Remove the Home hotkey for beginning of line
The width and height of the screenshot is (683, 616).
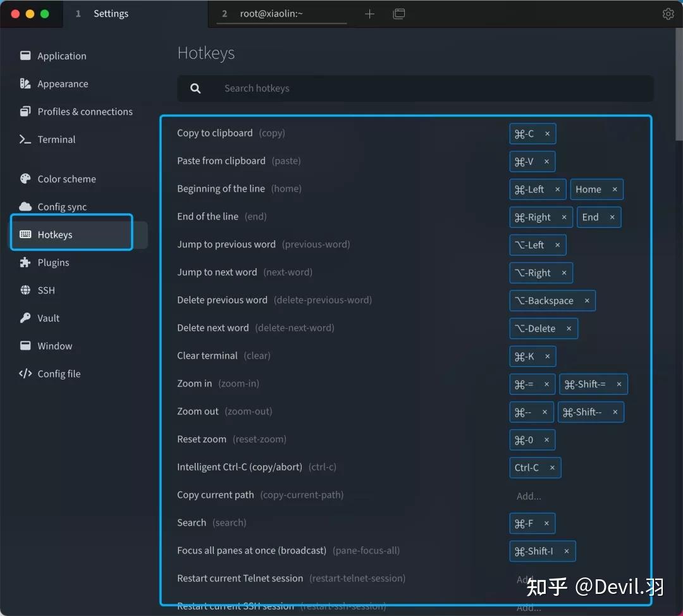click(x=614, y=189)
